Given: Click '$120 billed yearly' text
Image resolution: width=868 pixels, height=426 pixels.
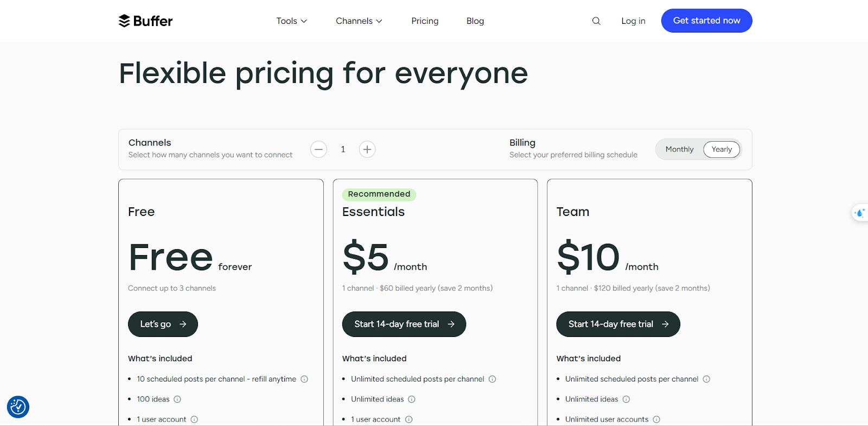Looking at the screenshot, I should [623, 288].
